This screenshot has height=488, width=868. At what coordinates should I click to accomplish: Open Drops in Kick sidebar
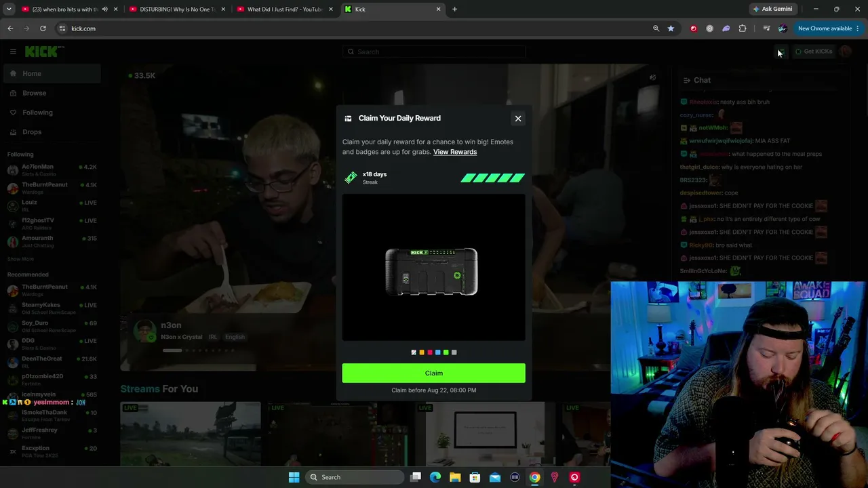pyautogui.click(x=52, y=132)
